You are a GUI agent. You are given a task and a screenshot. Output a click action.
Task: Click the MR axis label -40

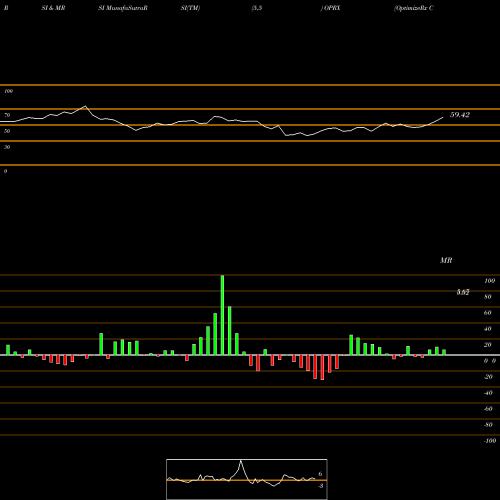pos(488,393)
